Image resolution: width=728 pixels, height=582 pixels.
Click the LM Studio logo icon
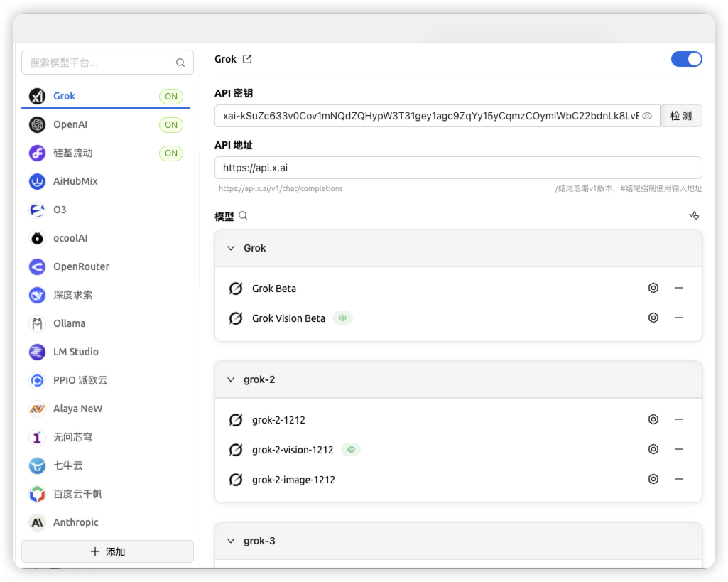[x=37, y=352]
